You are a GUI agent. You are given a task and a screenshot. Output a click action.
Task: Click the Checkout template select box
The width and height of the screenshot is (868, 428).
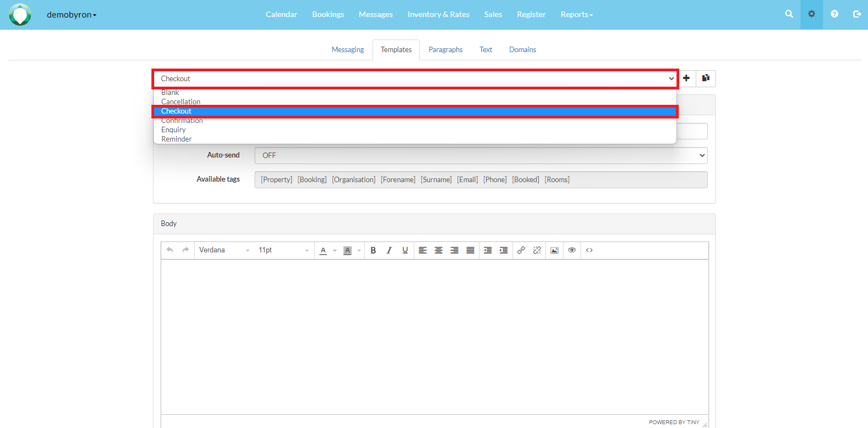pos(415,78)
